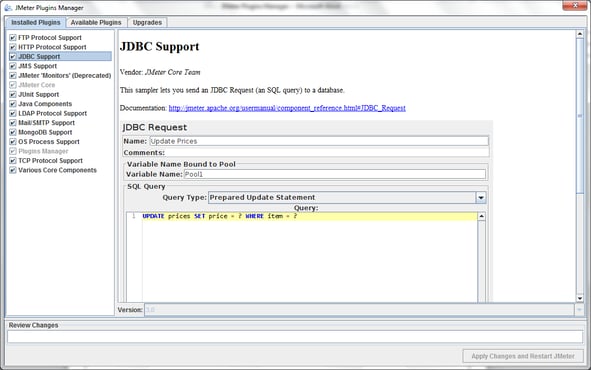591x370 pixels.
Task: Close the JMeter Plugins Manager window
Action: pyautogui.click(x=574, y=5)
